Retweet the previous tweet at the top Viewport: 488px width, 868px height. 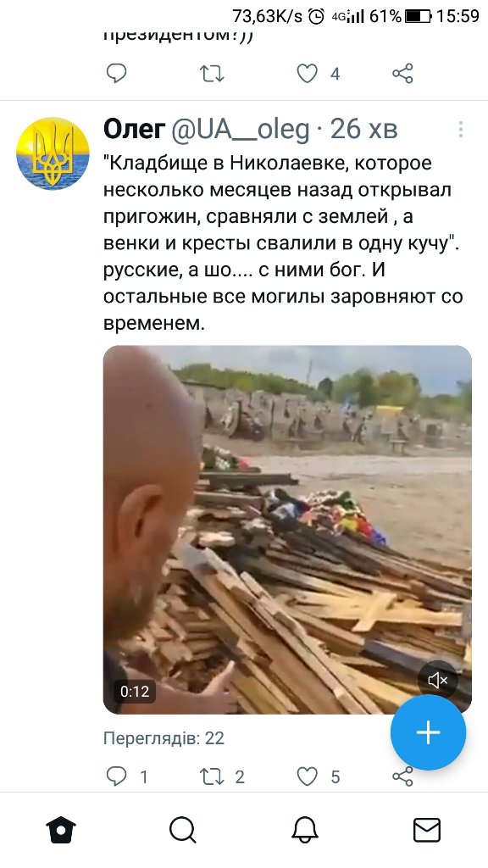coord(211,73)
